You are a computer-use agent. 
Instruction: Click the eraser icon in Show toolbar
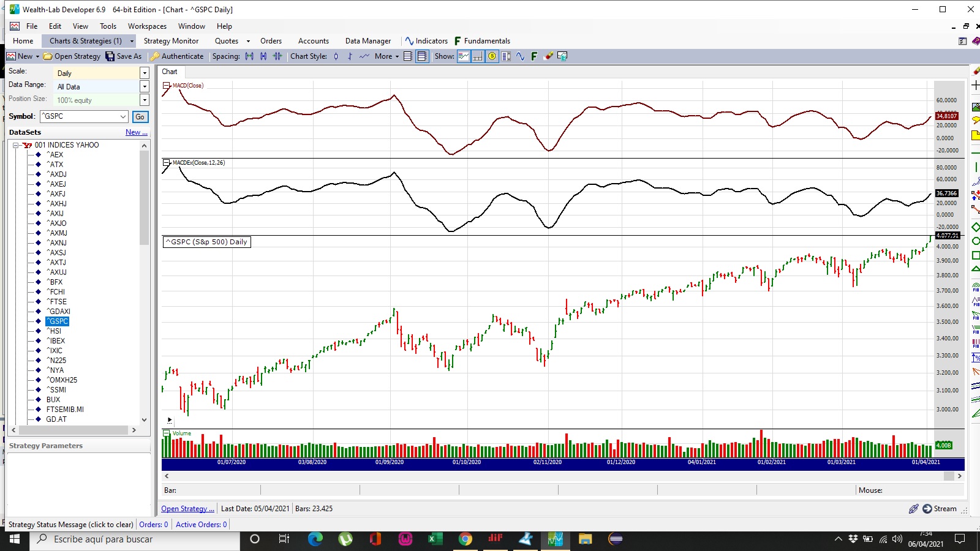(x=548, y=56)
